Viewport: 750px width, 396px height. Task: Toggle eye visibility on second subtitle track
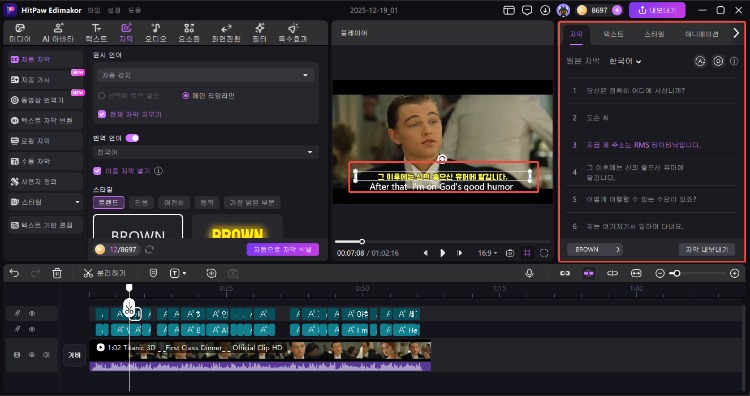pyautogui.click(x=32, y=329)
